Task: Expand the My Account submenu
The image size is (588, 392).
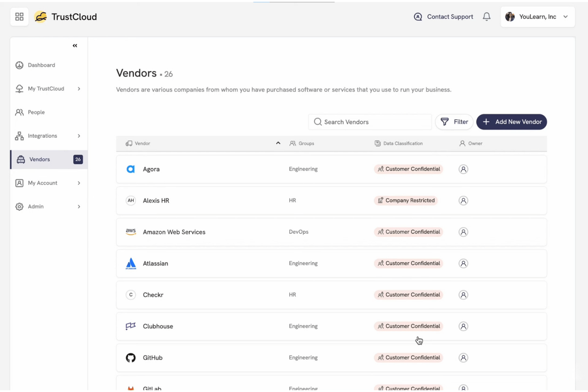Action: [79, 183]
